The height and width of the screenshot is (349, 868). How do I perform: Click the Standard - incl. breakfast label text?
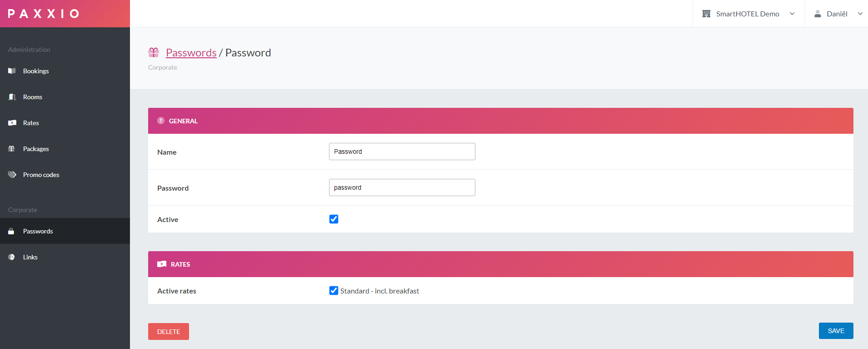(x=379, y=291)
